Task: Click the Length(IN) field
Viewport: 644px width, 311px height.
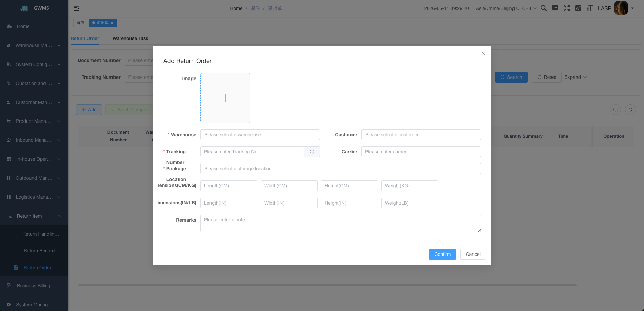Action: point(229,203)
